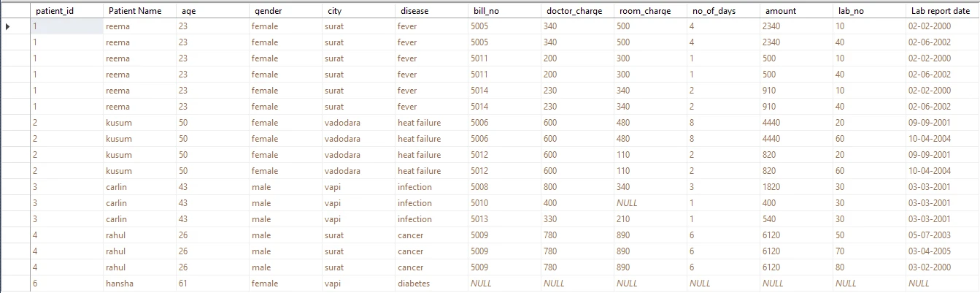Image resolution: width=980 pixels, height=293 pixels.
Task: Click the gender column header
Action: 268,11
